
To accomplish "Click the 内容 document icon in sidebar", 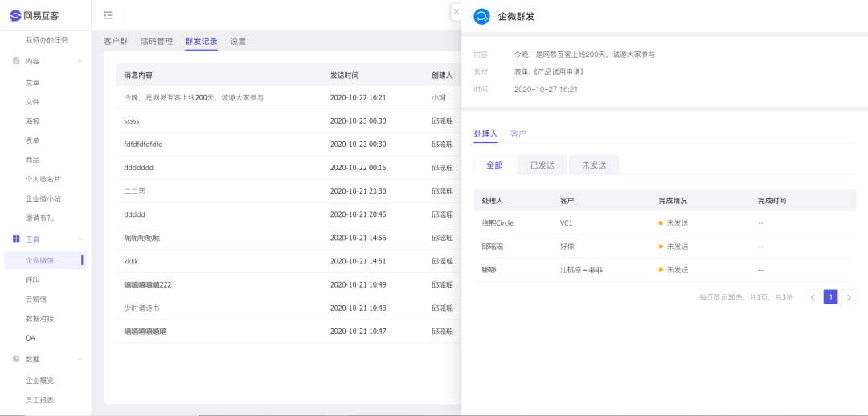I will click(x=16, y=61).
